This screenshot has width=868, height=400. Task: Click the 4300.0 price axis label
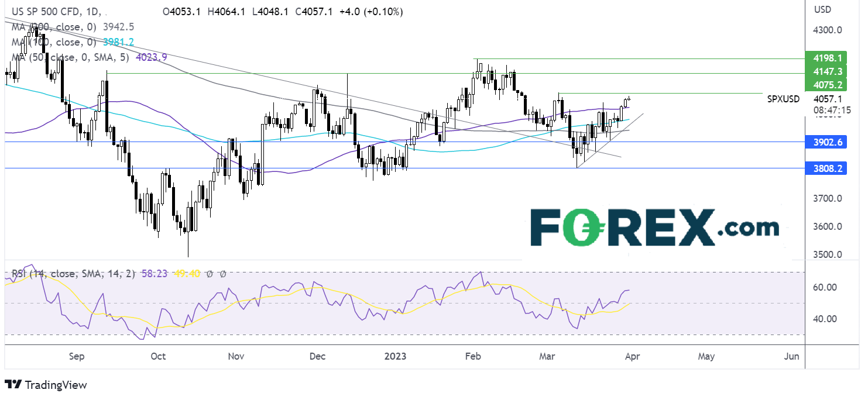[x=828, y=30]
